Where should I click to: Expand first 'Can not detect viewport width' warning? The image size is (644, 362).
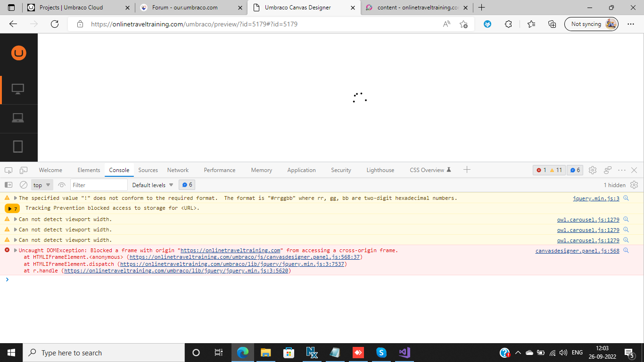(x=16, y=219)
